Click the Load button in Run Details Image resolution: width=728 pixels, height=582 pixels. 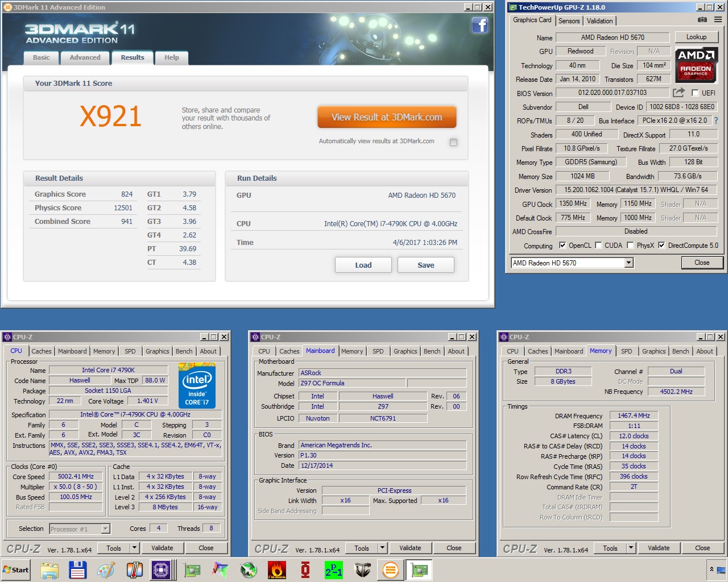tap(363, 265)
